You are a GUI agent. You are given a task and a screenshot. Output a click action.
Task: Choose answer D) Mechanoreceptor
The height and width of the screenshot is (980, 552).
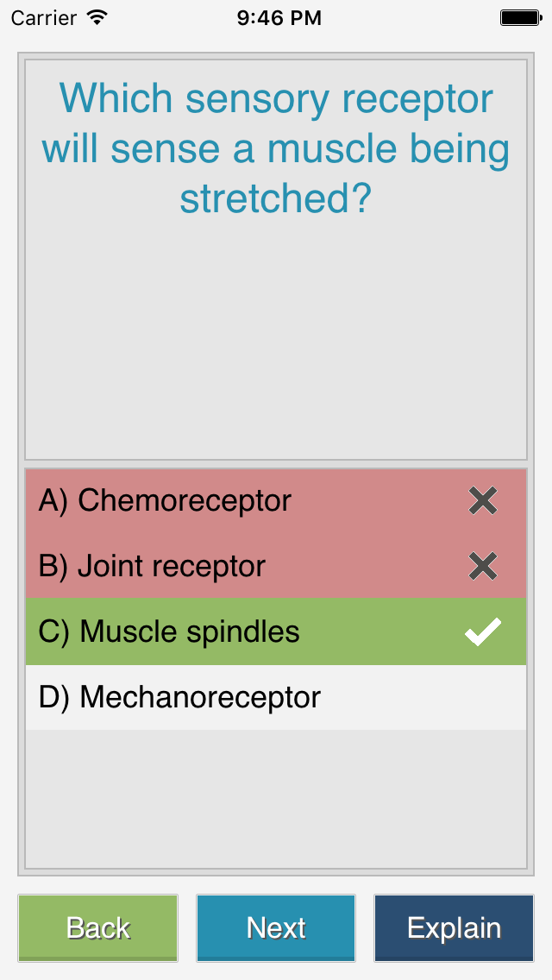276,697
